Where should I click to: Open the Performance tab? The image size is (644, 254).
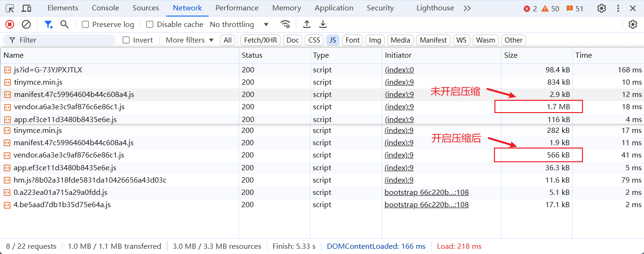[237, 8]
